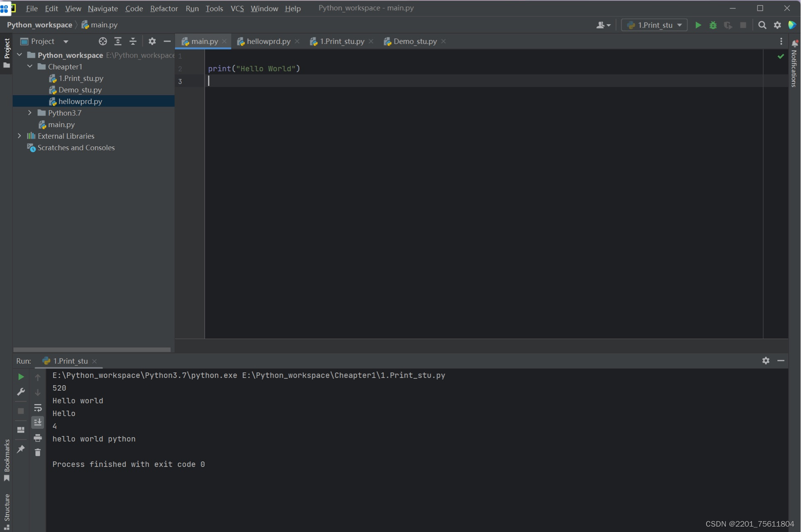
Task: Open the Navigate menu
Action: coord(103,8)
